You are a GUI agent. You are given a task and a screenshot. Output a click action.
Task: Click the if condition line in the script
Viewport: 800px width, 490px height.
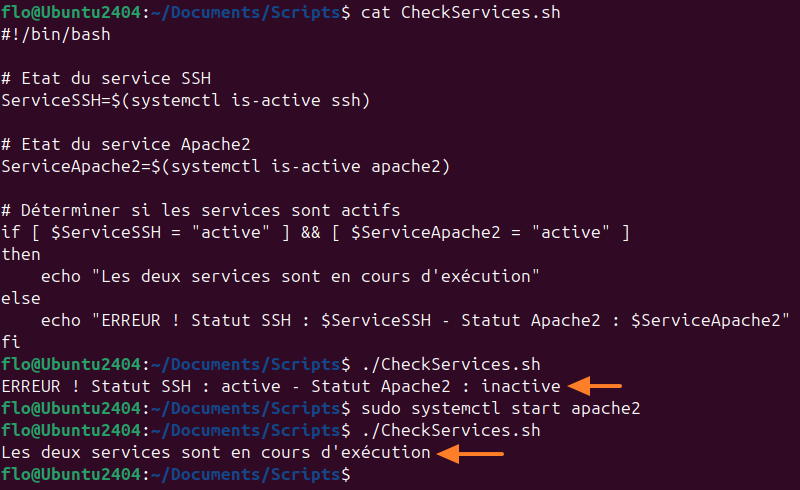[x=315, y=232]
